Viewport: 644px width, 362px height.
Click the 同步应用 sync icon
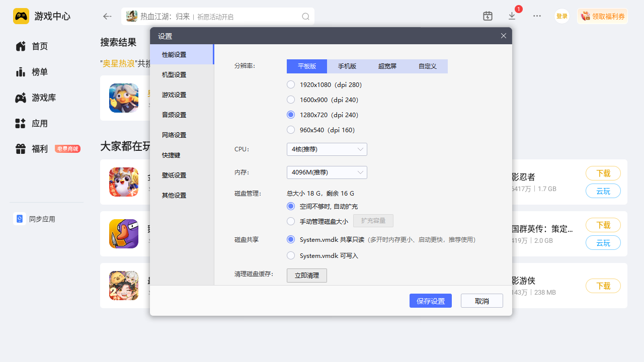tap(19, 219)
